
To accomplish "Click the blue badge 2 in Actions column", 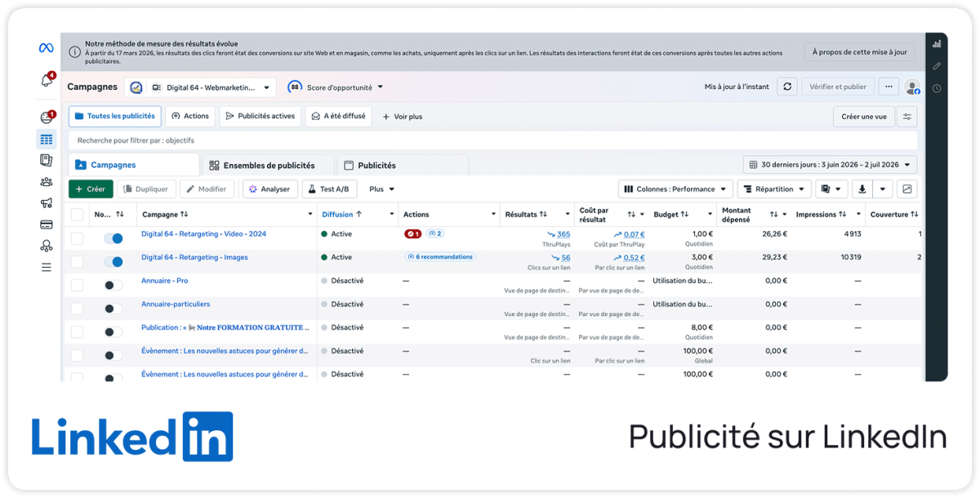I will tap(435, 234).
